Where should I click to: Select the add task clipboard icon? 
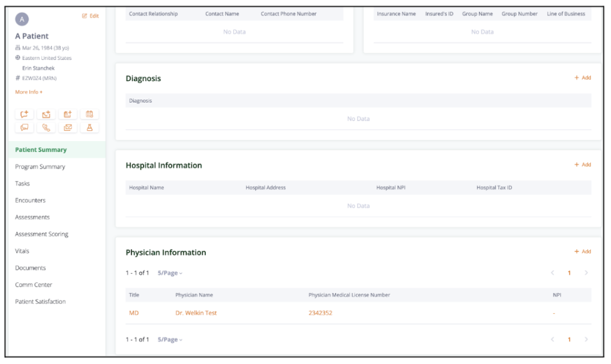tap(67, 114)
